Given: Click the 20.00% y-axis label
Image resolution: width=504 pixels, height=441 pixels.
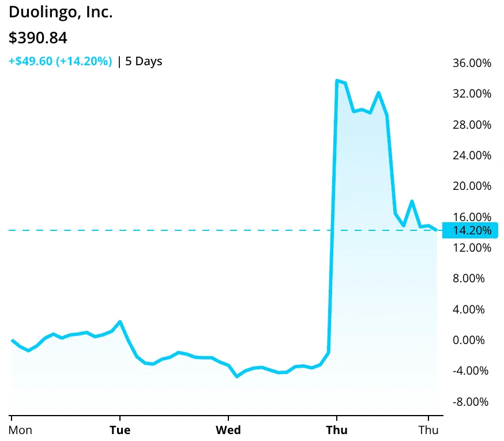Looking at the screenshot, I should pyautogui.click(x=472, y=186).
